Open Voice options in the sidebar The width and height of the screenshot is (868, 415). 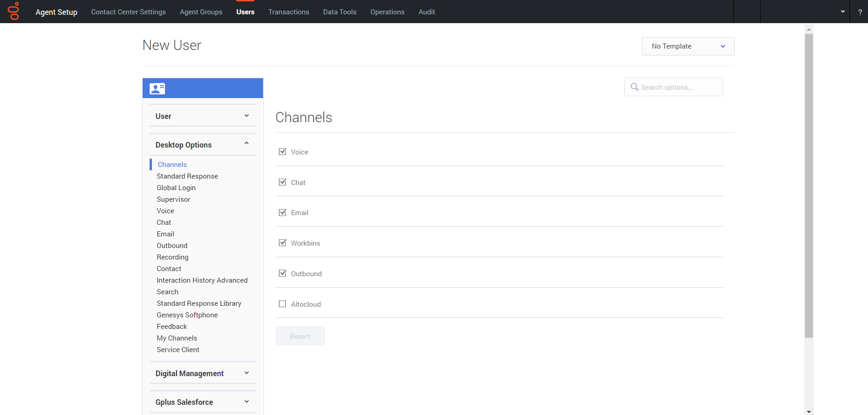[165, 211]
